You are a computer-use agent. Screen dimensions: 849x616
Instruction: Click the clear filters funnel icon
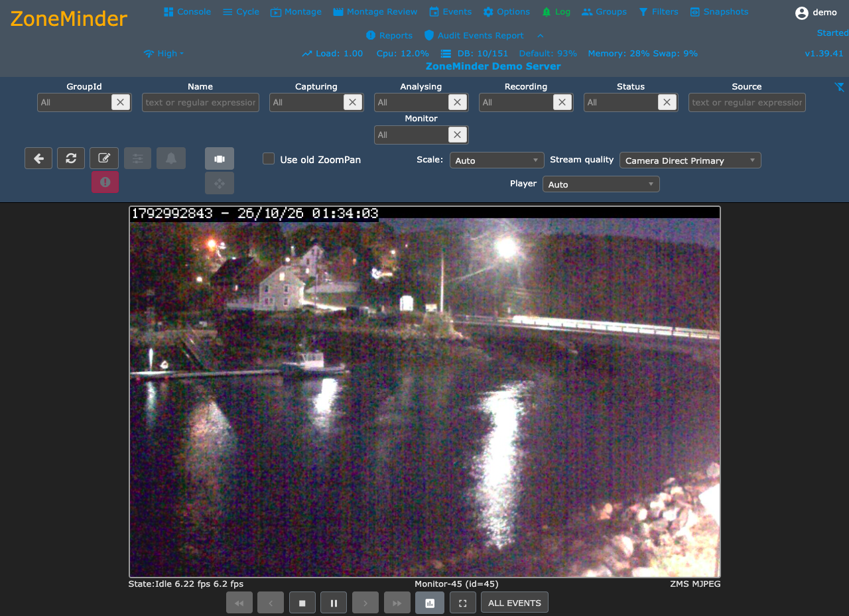coord(839,87)
